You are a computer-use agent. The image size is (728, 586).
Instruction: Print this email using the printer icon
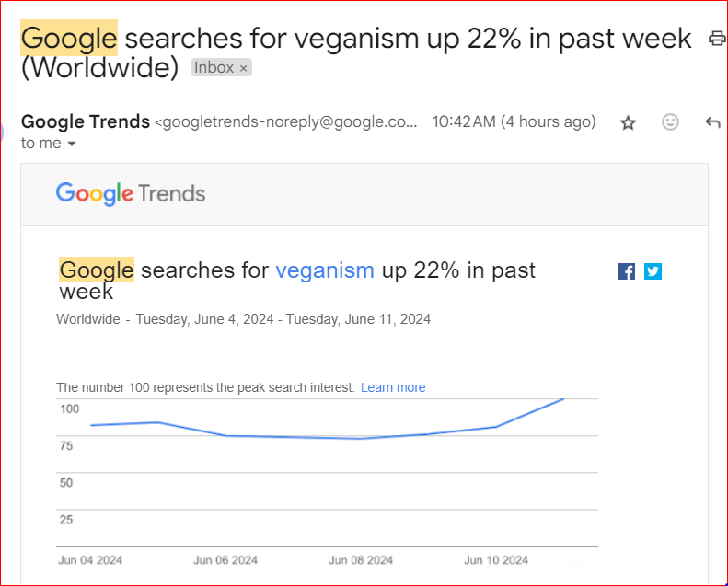(x=717, y=39)
